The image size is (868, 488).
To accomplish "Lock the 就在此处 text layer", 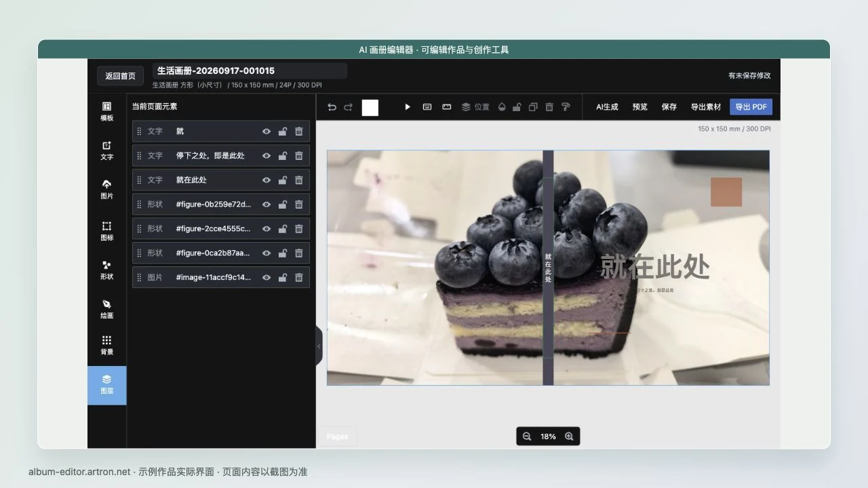I will click(x=283, y=180).
